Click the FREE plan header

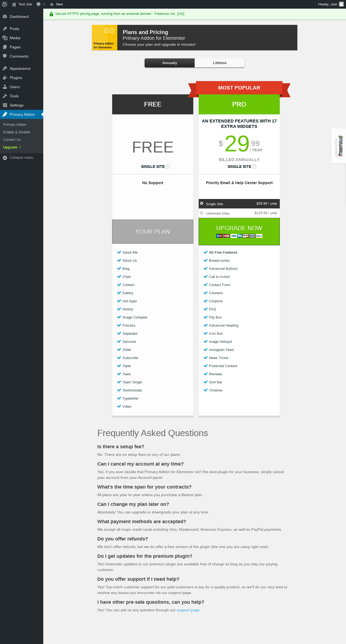point(153,104)
